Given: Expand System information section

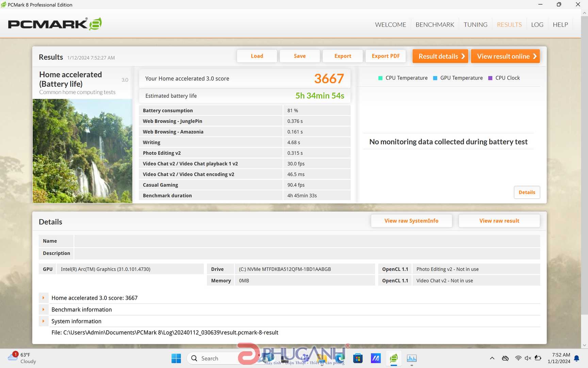Looking at the screenshot, I should [43, 321].
